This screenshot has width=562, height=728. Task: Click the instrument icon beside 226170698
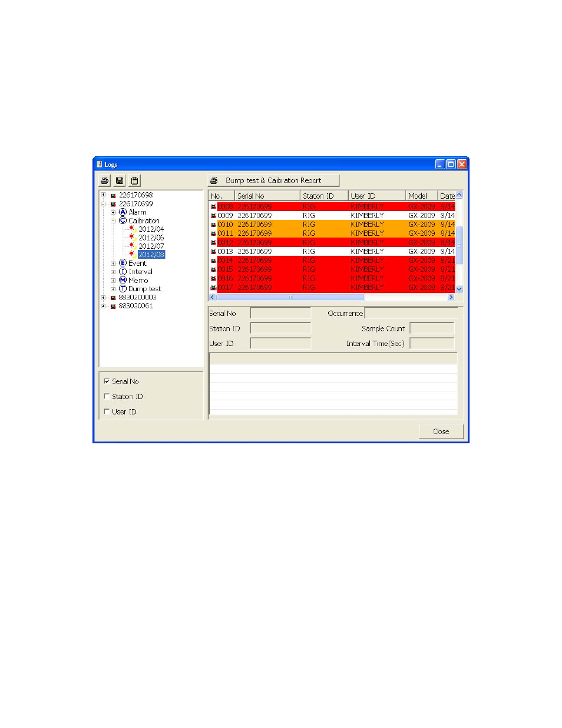tap(113, 195)
